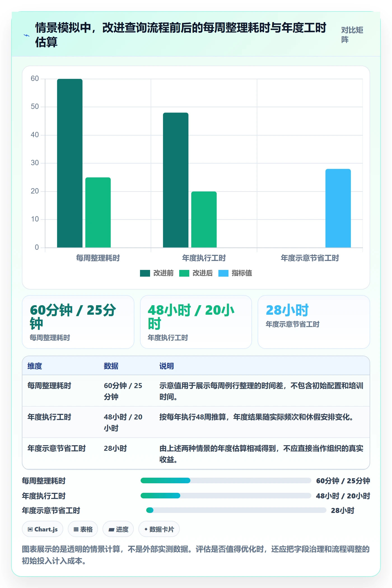Click the 48小时 / 20小时 data card value
392x588 pixels.
[191, 317]
